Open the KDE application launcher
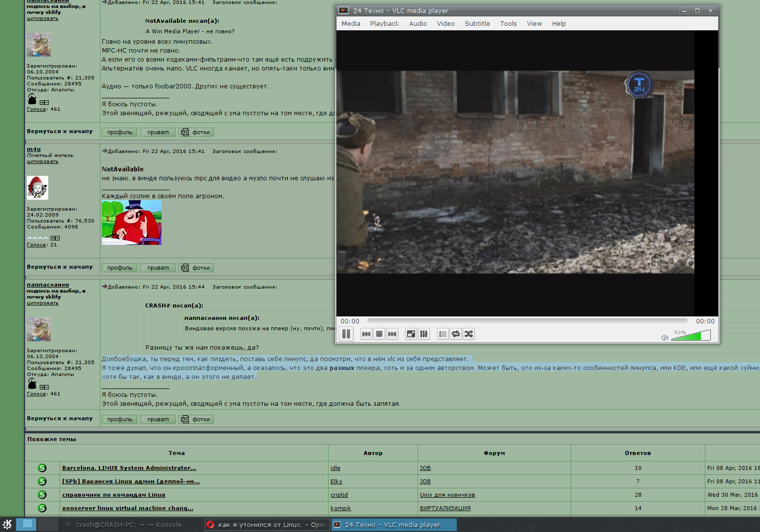Screen dimensions: 760x532 pyautogui.click(x=7, y=524)
